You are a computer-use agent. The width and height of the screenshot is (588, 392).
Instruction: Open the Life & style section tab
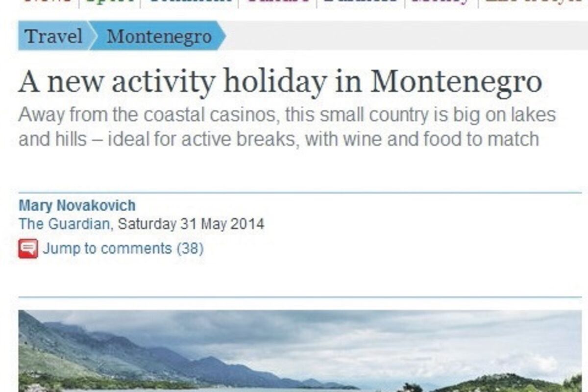[534, 2]
